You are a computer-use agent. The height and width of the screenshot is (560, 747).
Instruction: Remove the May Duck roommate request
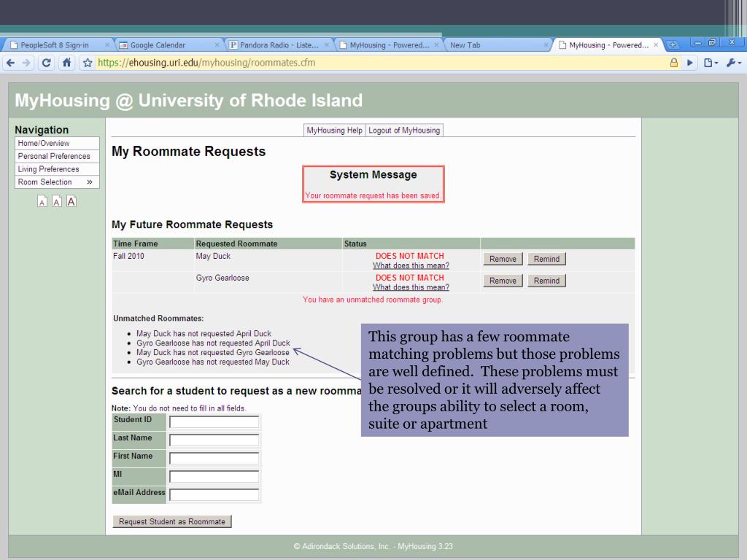pyautogui.click(x=503, y=259)
